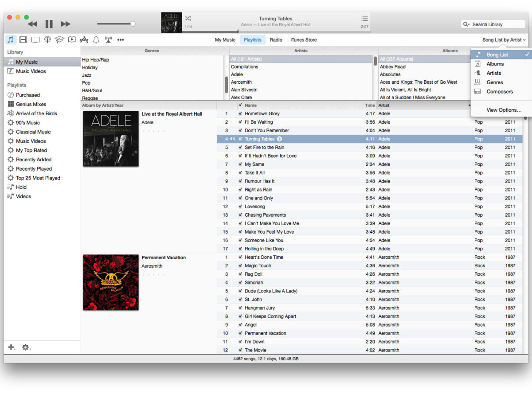This screenshot has width=532, height=394.
Task: Open the Top 25 Most Played playlist
Action: coord(42,178)
